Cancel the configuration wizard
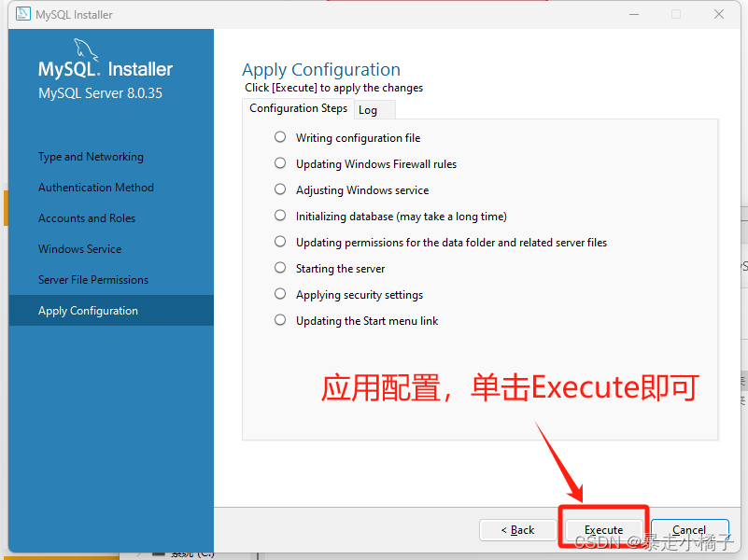748x560 pixels. coord(690,530)
